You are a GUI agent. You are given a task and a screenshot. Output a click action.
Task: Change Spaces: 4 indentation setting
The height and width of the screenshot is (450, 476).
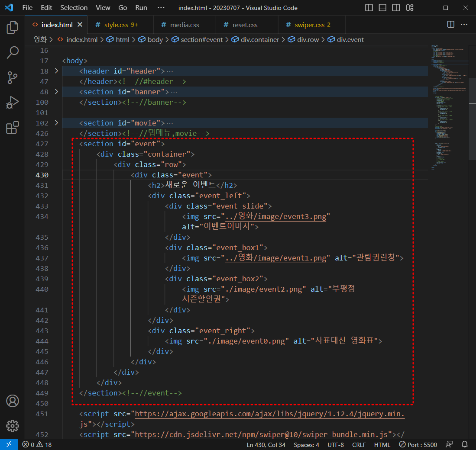coord(306,444)
